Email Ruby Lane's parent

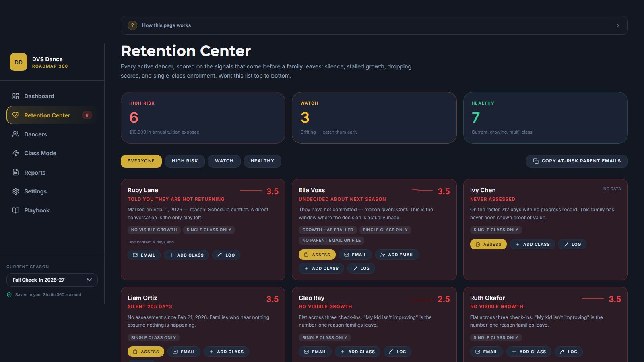point(144,255)
